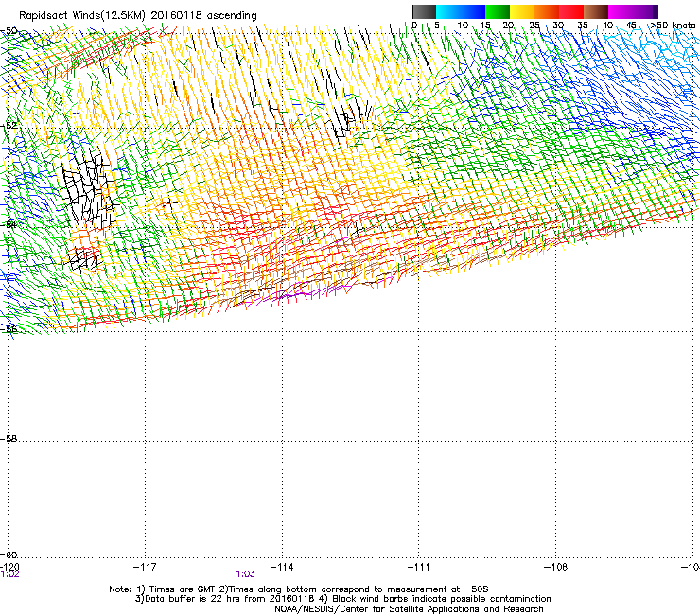This screenshot has height=615, width=700.
Task: Click the 'Data buffer is 22 hrs' note
Action: 342,599
